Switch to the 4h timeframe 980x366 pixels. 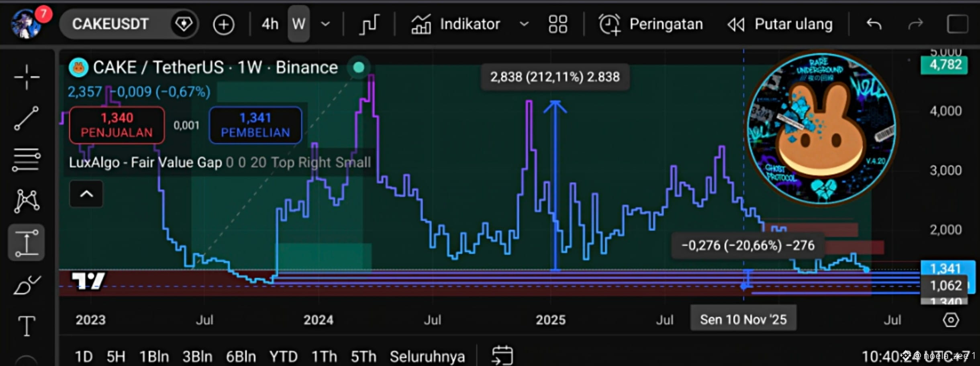click(x=270, y=24)
